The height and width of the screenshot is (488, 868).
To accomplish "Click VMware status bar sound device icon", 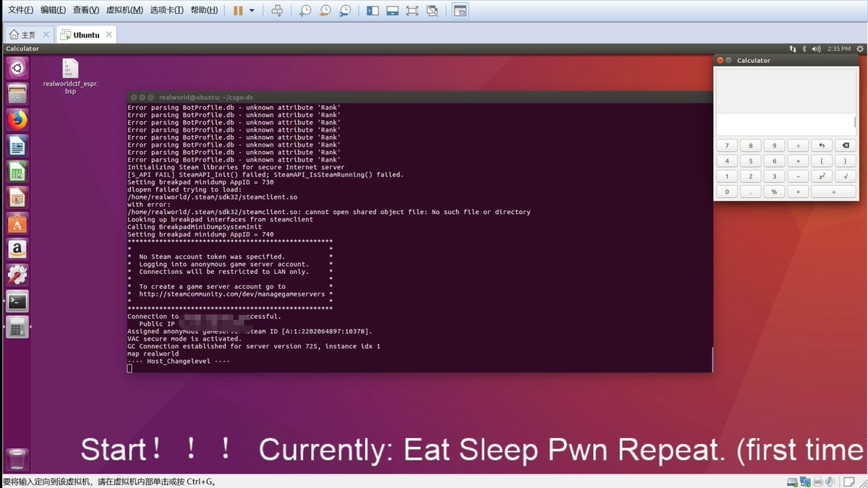I will click(x=830, y=481).
